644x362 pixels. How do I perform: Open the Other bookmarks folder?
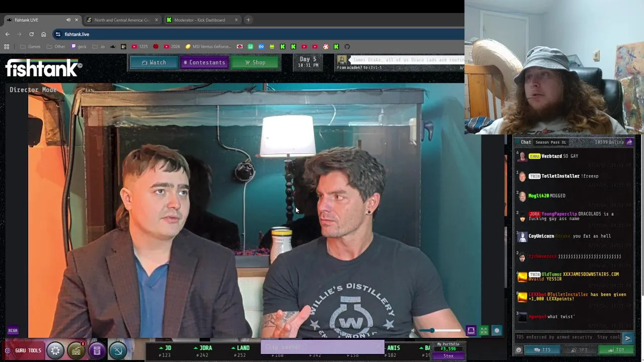click(56, 47)
